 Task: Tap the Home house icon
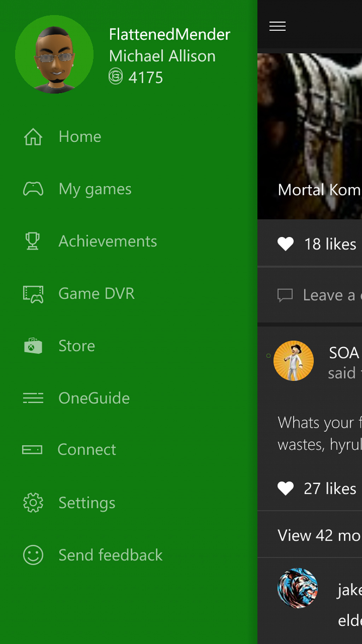[33, 137]
